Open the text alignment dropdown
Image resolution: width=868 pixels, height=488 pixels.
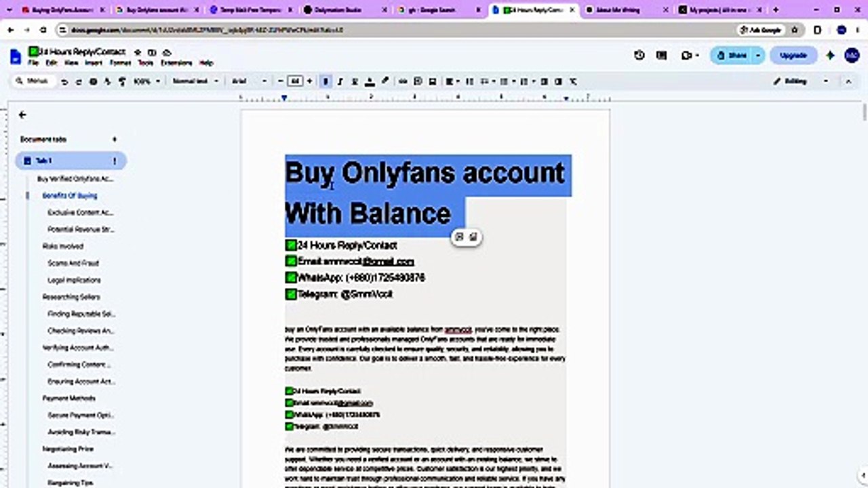(452, 81)
